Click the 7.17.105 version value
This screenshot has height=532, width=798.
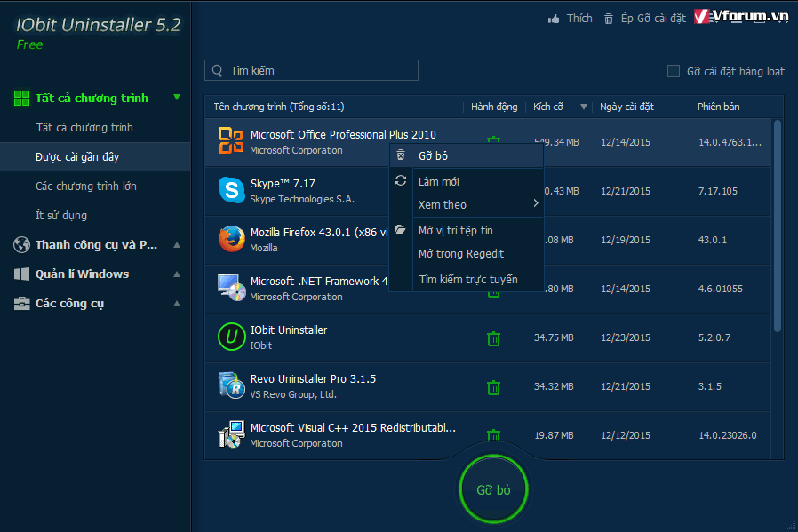click(718, 191)
